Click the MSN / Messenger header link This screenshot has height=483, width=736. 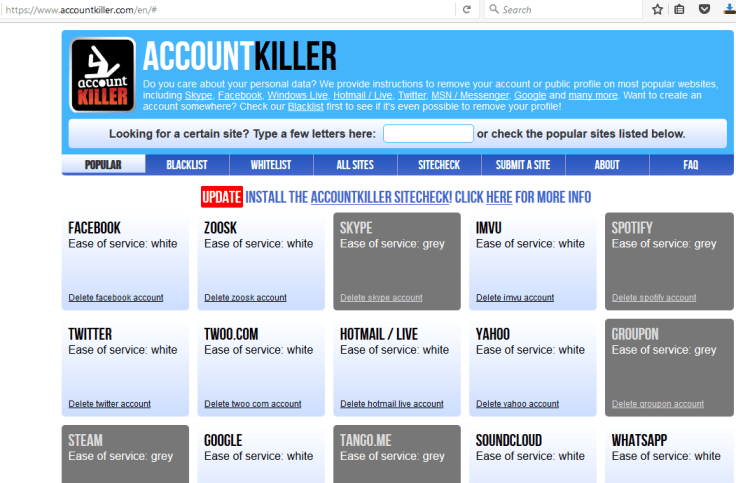tap(470, 95)
